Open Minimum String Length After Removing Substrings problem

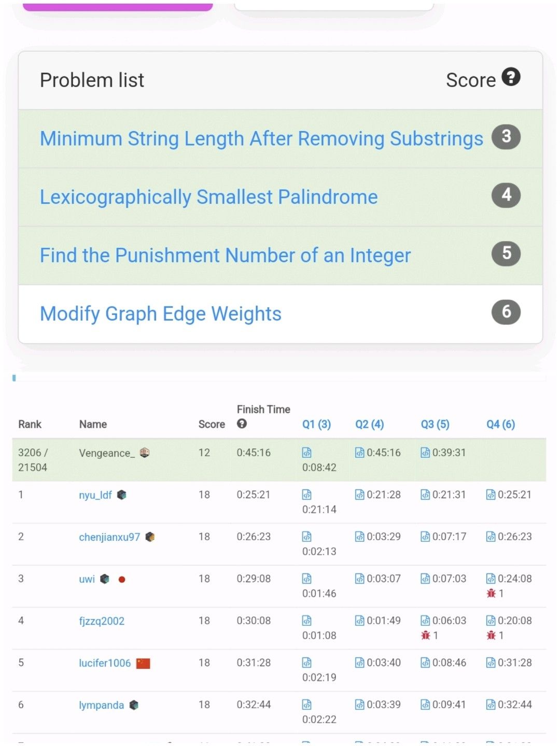(261, 138)
